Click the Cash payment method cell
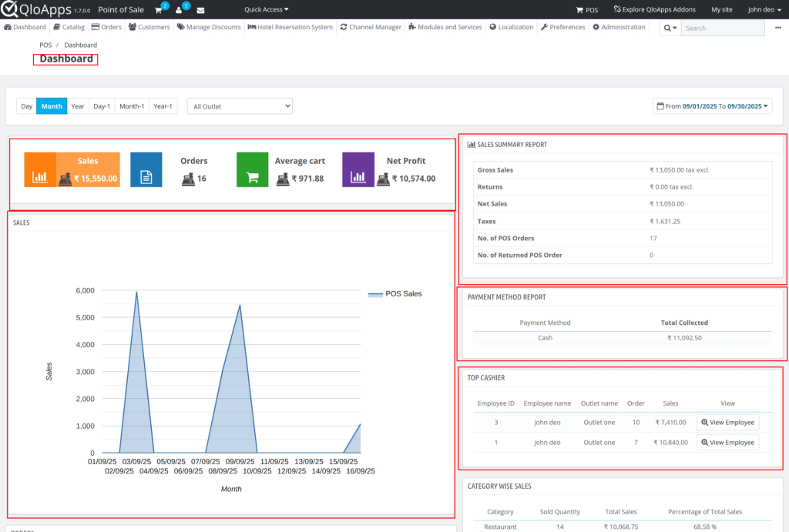This screenshot has height=532, width=789. pyautogui.click(x=545, y=338)
